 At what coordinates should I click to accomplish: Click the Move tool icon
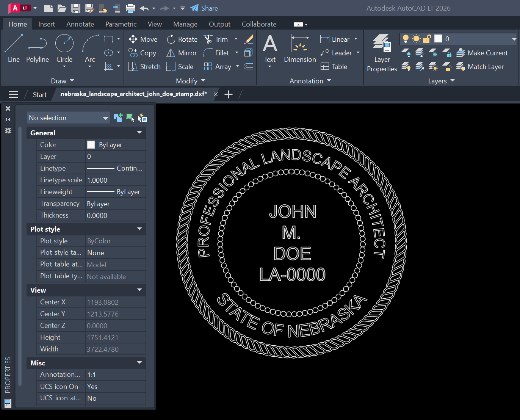click(133, 39)
